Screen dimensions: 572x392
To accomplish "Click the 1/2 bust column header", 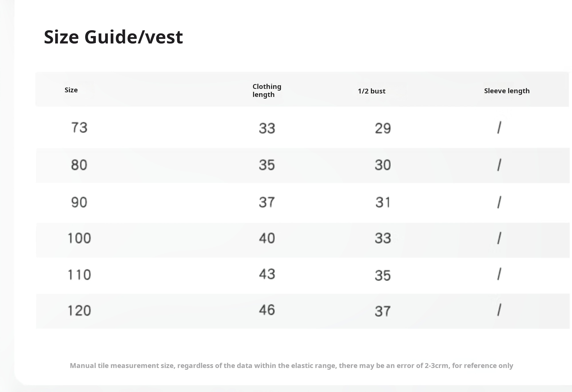I will (372, 91).
